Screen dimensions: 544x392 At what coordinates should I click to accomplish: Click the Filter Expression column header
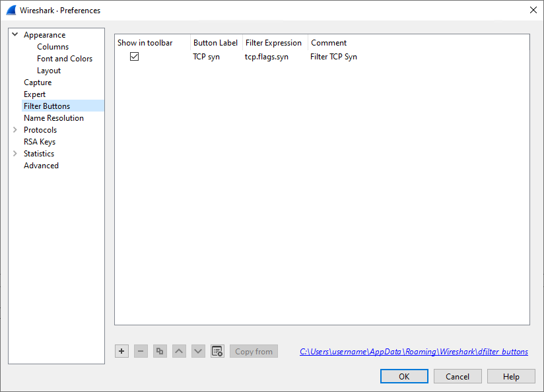pyautogui.click(x=273, y=43)
